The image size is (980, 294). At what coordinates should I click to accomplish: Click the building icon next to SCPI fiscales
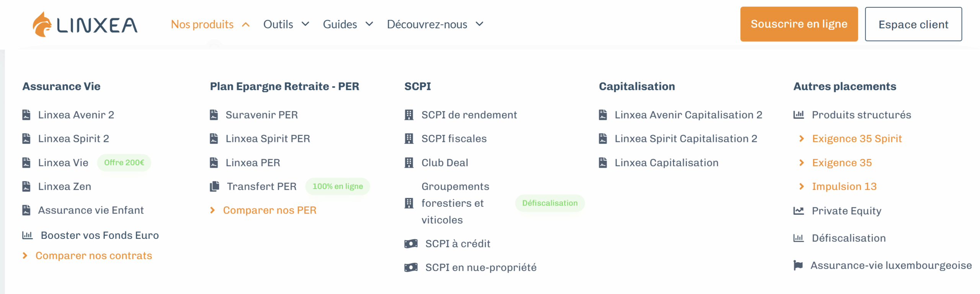[x=409, y=138]
